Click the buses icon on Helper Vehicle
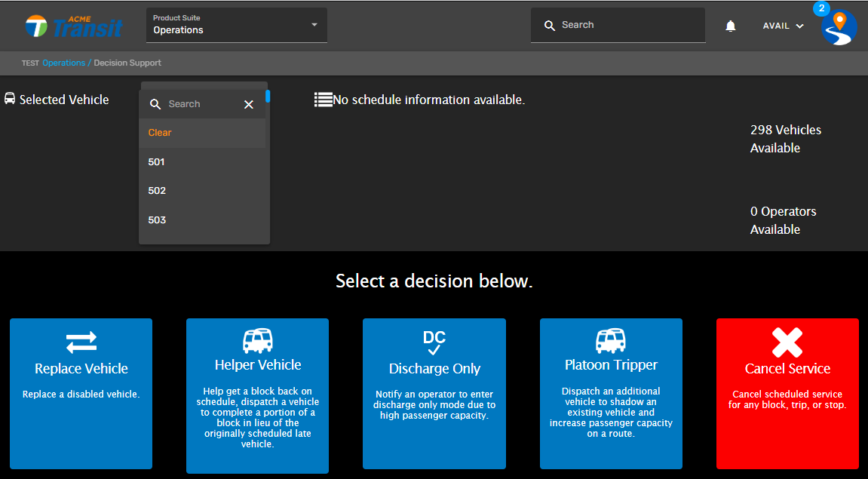This screenshot has height=479, width=868. pyautogui.click(x=258, y=341)
